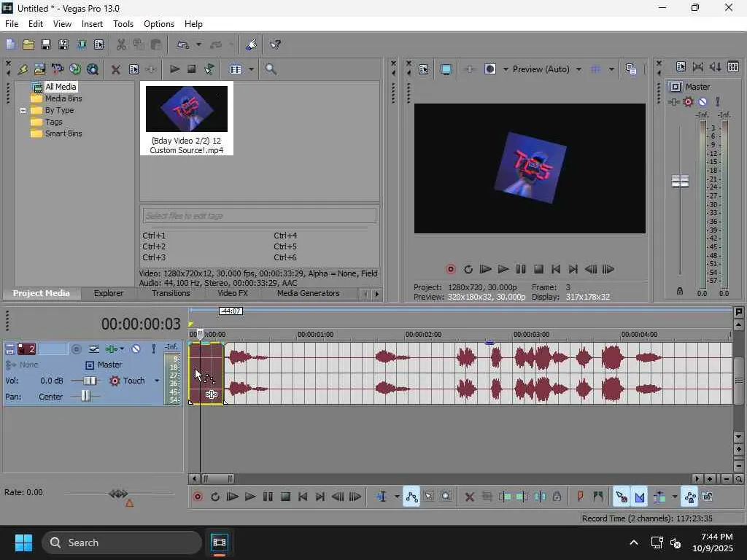Viewport: 747px width, 560px height.
Task: Click the track Vol fader handle
Action: tap(90, 381)
